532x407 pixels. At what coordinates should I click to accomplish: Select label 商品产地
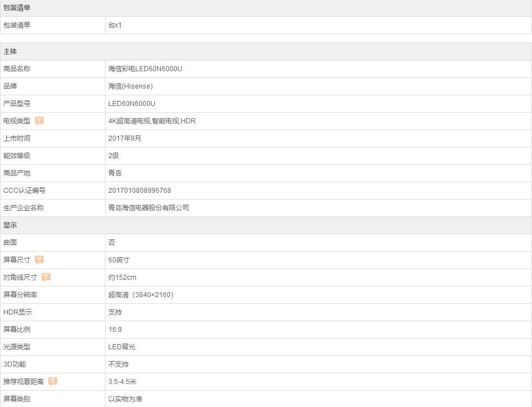[17, 173]
